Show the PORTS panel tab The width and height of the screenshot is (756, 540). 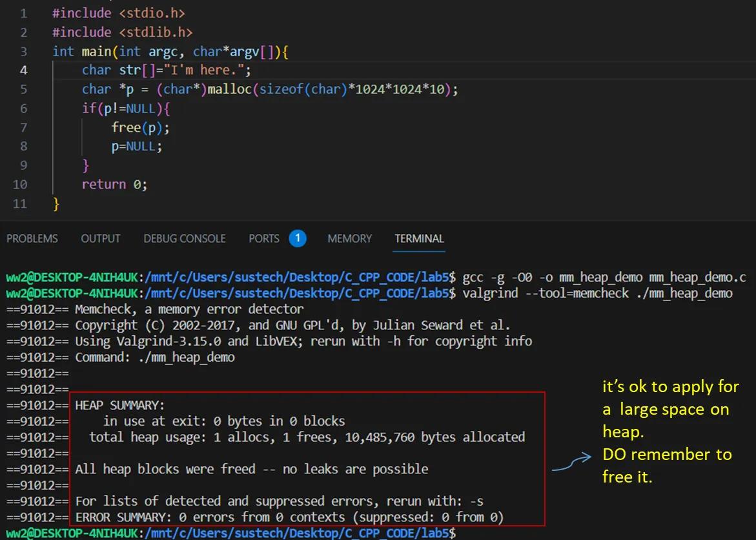click(264, 238)
